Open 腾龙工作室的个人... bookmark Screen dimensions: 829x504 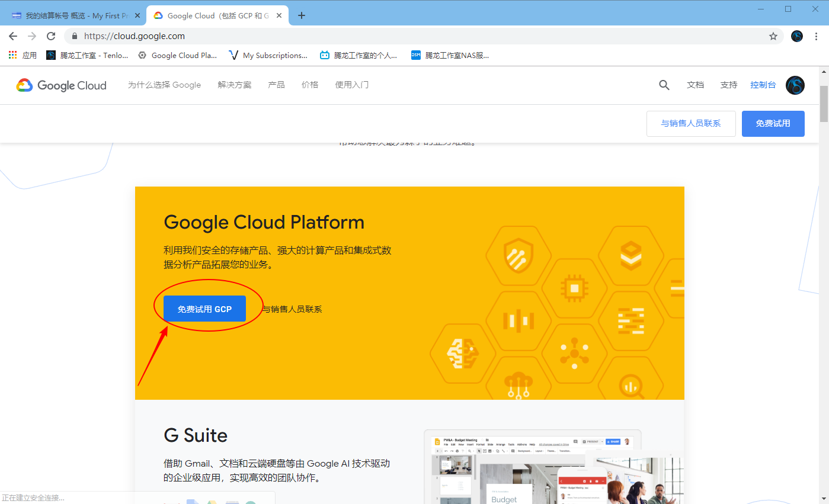coord(359,55)
